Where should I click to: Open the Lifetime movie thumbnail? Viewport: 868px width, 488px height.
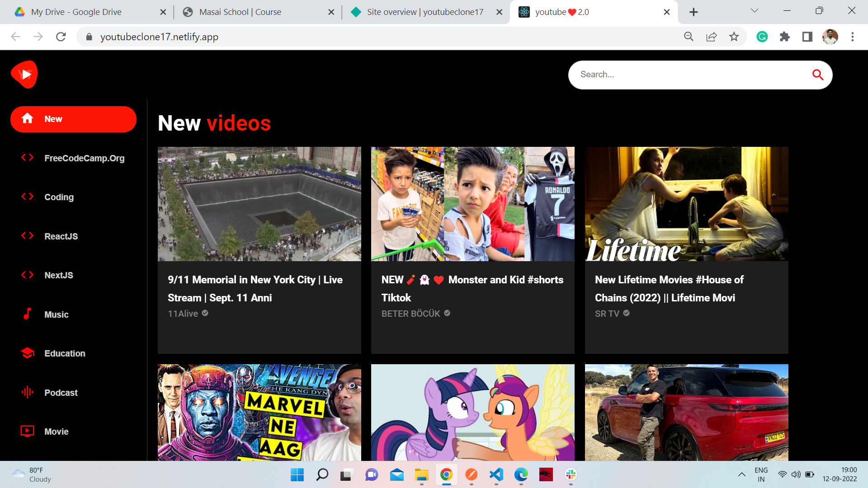coord(687,204)
